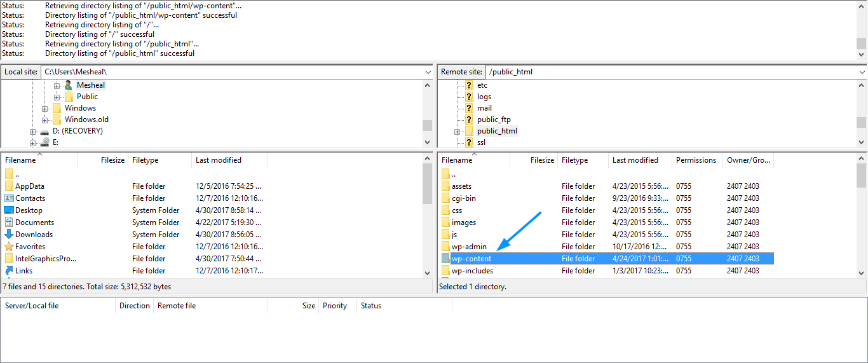This screenshot has height=363, width=868.
Task: Click the Remote site path input field
Action: tap(667, 72)
